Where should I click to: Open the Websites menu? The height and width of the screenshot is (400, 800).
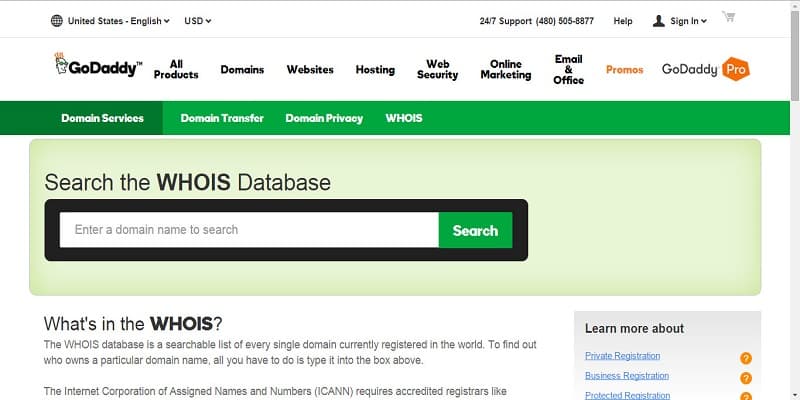(x=310, y=70)
